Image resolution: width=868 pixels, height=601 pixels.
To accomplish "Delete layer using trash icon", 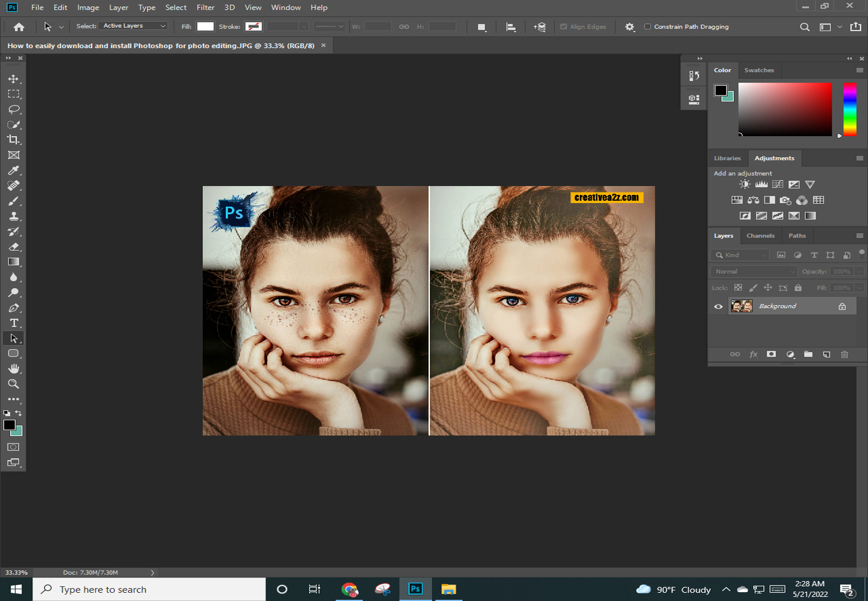I will point(845,354).
